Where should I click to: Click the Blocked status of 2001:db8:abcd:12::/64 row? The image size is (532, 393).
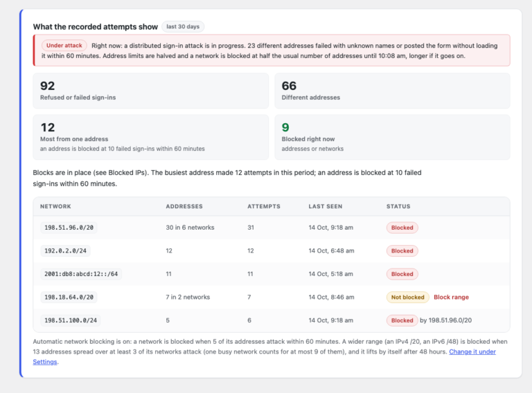coord(402,274)
